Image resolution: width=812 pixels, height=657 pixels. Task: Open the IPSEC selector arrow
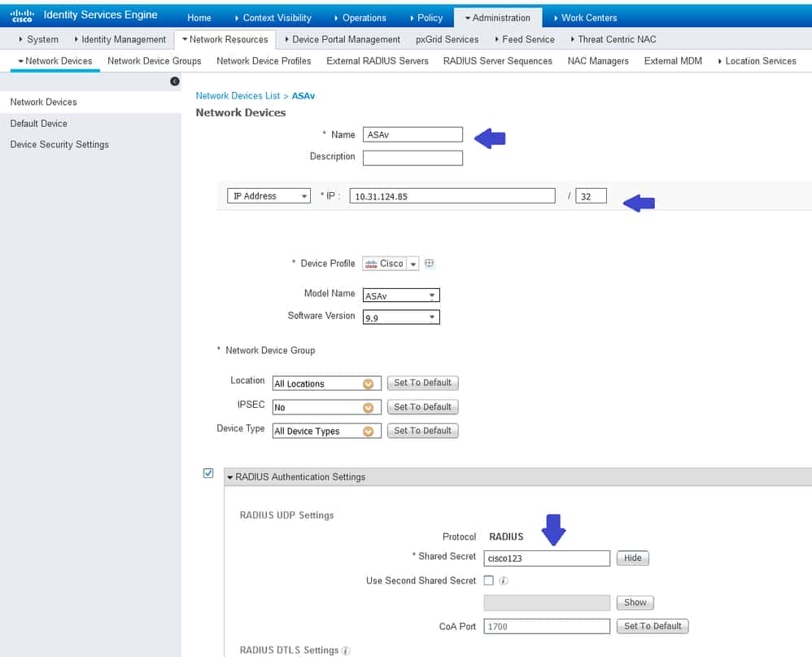369,408
